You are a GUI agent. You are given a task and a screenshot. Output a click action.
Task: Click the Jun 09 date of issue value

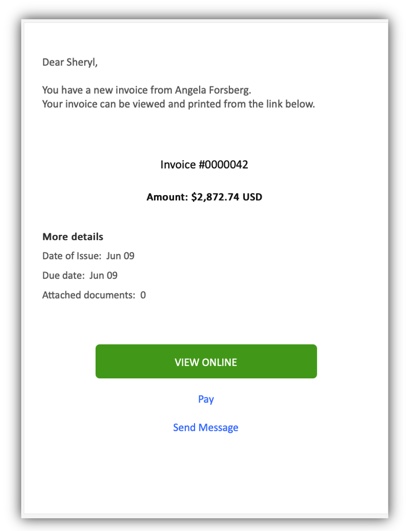tap(120, 256)
